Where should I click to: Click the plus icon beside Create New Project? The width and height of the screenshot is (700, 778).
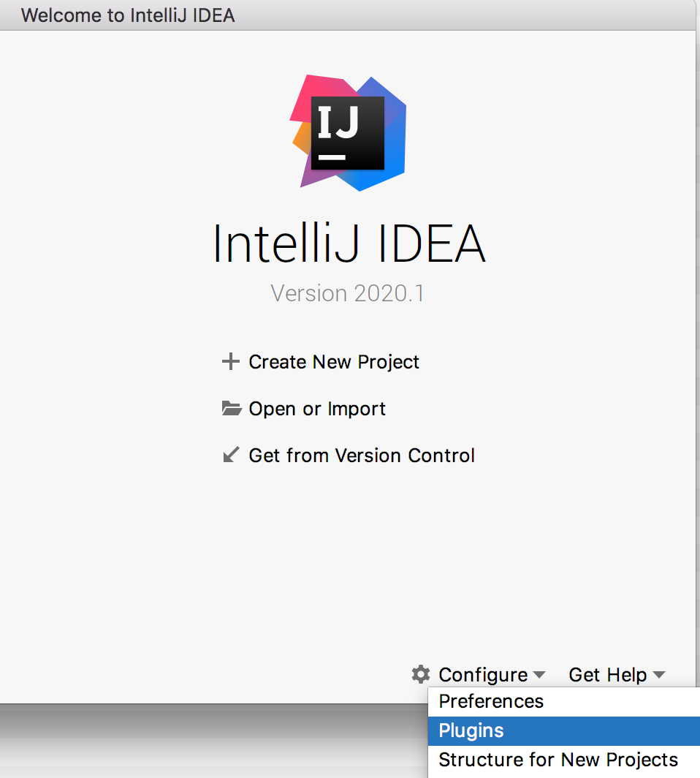click(x=231, y=362)
